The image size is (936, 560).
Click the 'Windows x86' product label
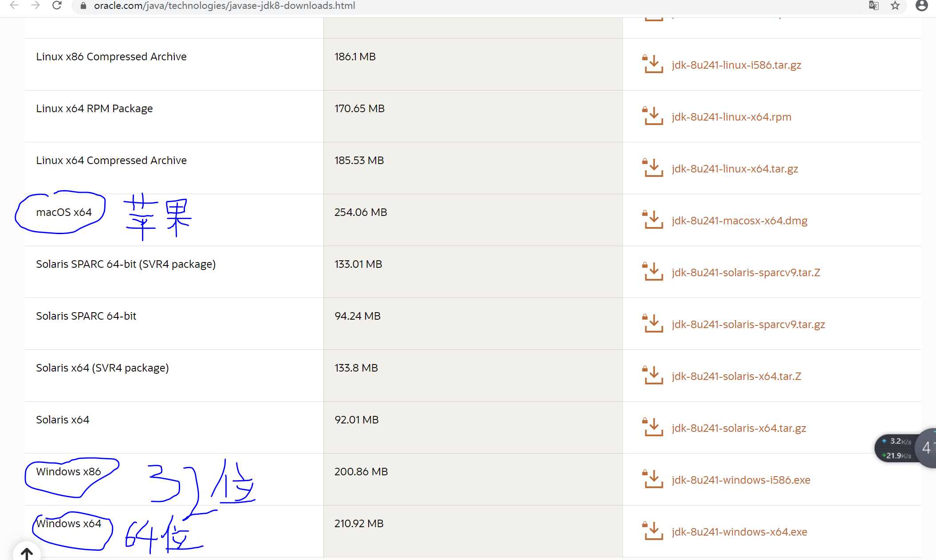click(x=68, y=472)
